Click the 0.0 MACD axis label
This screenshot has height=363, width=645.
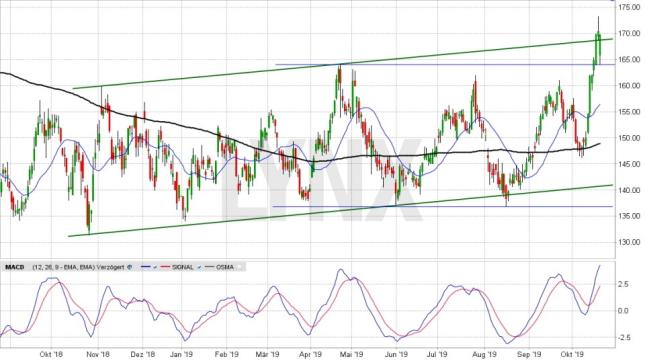click(624, 311)
